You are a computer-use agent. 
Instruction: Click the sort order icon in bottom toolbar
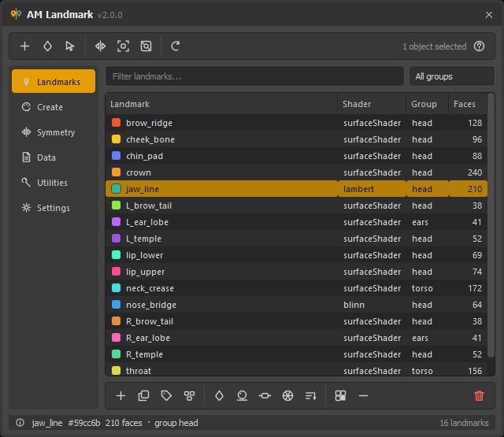coord(310,395)
